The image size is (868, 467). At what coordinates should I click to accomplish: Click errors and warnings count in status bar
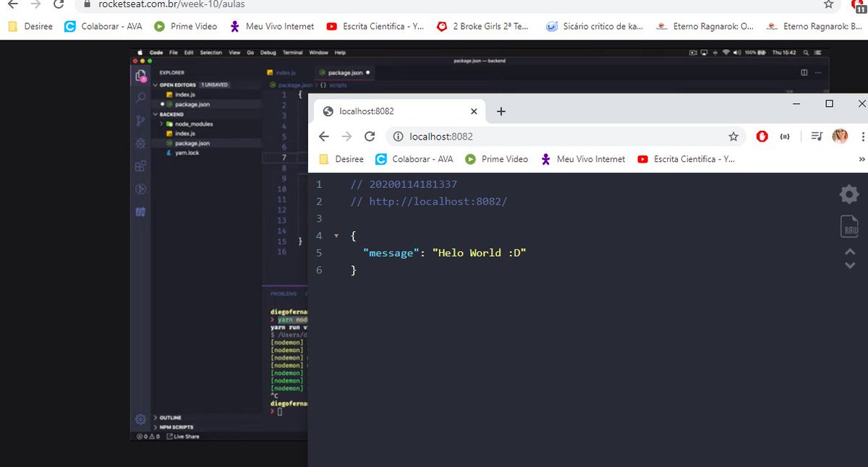pos(148,437)
